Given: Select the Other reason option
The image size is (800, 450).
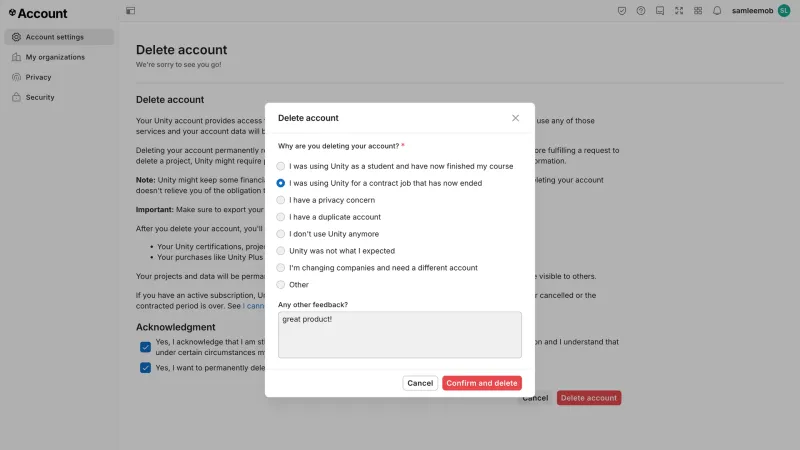Looking at the screenshot, I should point(281,285).
